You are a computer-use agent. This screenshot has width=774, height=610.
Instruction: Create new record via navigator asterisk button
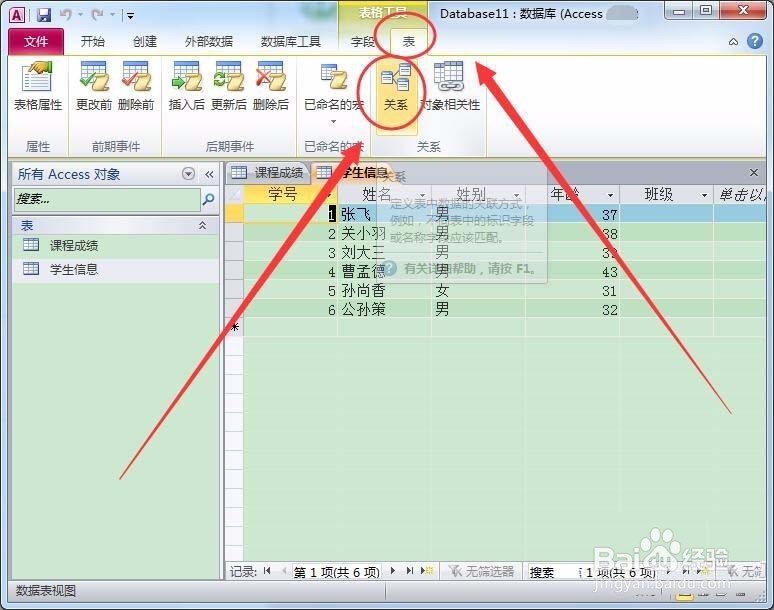click(x=426, y=571)
